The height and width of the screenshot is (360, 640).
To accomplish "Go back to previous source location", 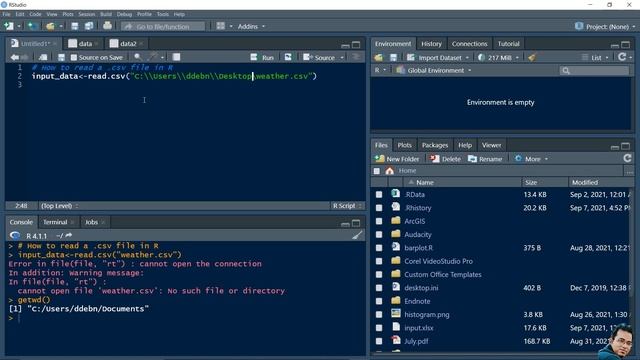I will [15, 57].
